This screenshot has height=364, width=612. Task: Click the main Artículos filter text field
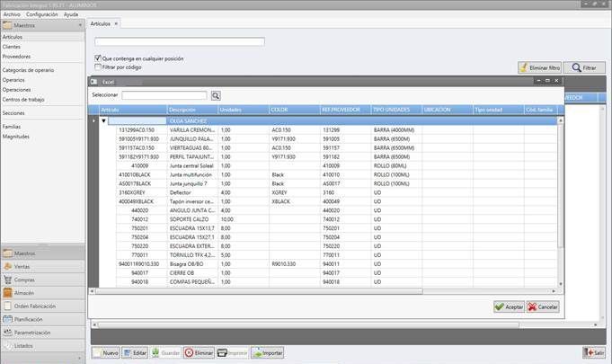[180, 41]
